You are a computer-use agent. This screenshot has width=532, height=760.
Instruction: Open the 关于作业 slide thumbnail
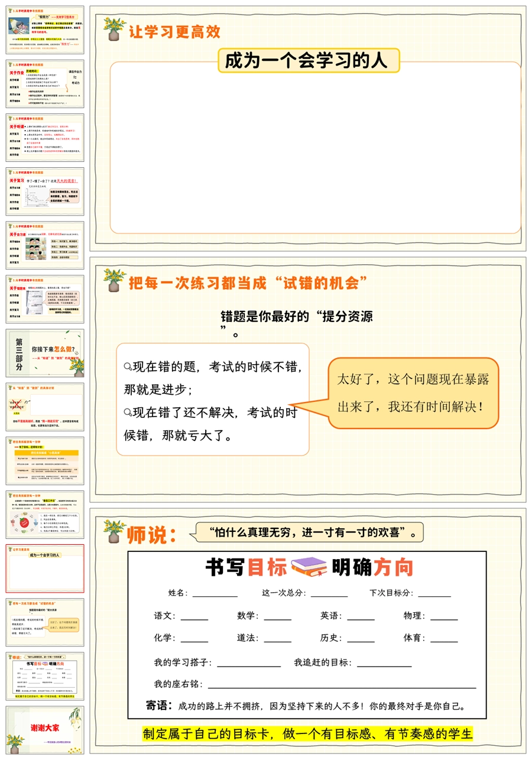point(45,83)
